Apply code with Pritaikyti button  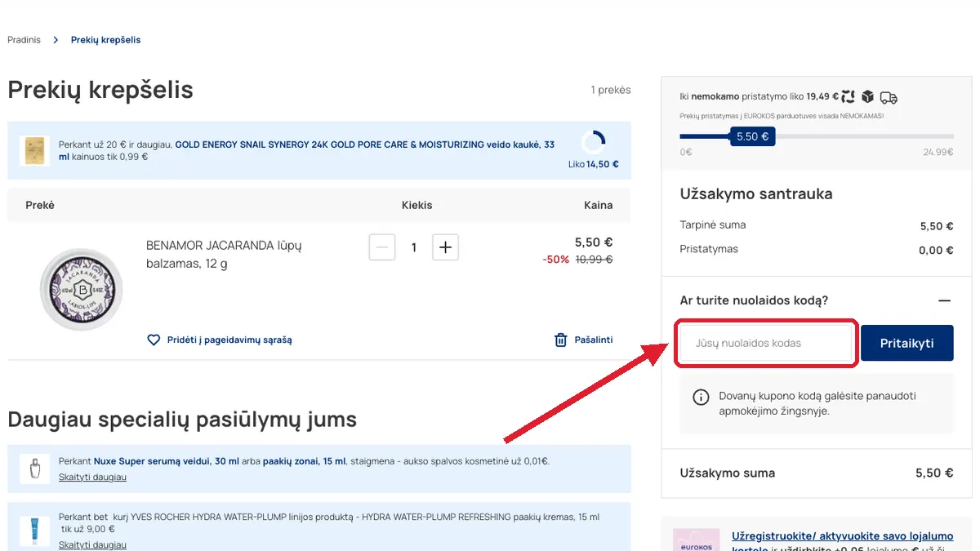(906, 344)
